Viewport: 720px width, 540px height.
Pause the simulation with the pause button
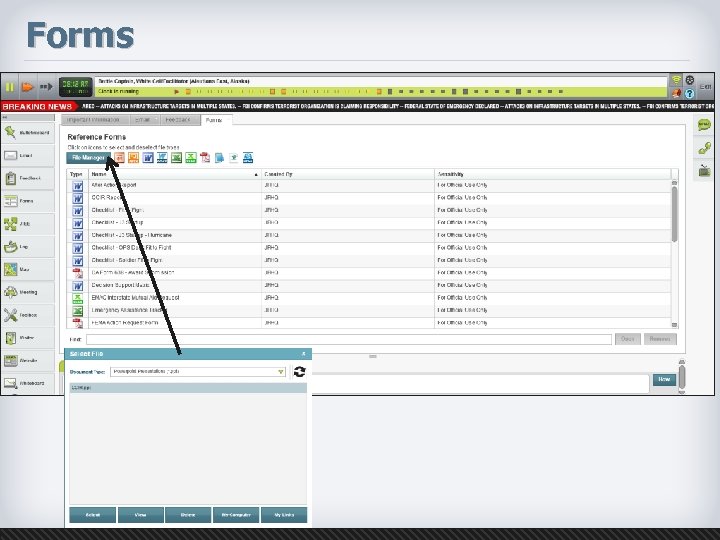[x=10, y=86]
